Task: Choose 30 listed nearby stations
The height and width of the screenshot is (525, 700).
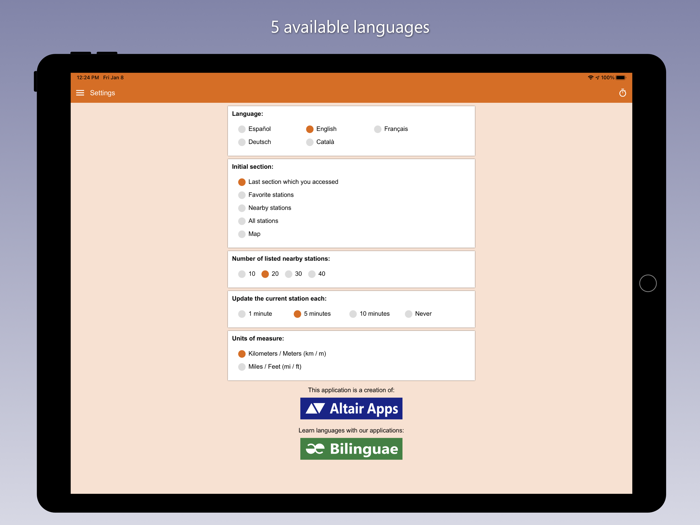Action: click(293, 274)
